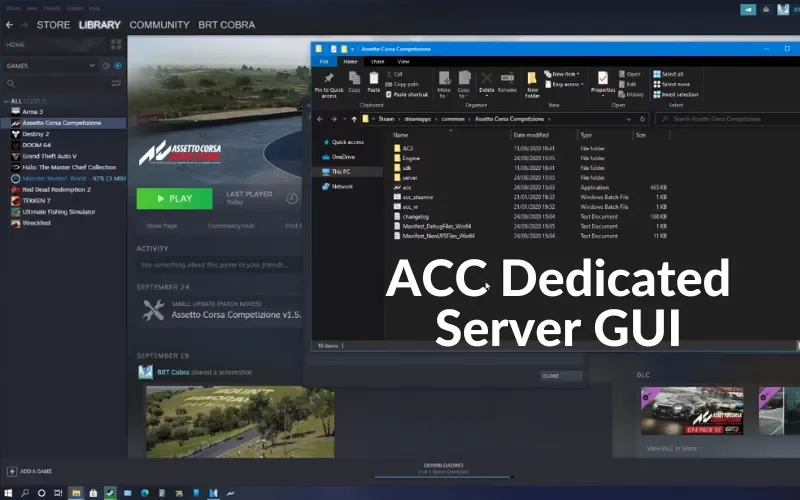Switch to the Home ribbon tab
Screen dimensions: 800x500
point(351,61)
